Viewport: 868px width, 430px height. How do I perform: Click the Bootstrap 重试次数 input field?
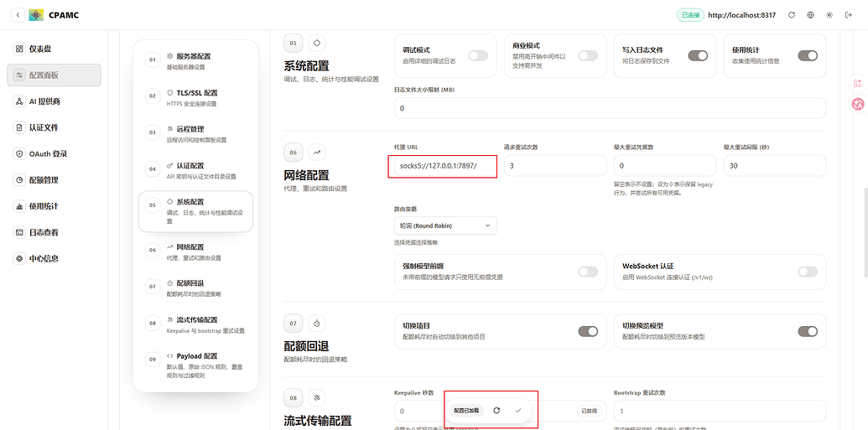[720, 411]
